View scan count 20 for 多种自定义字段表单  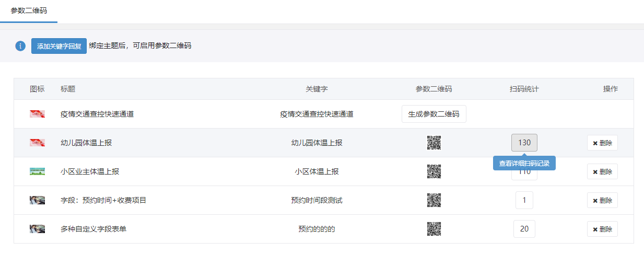click(524, 229)
